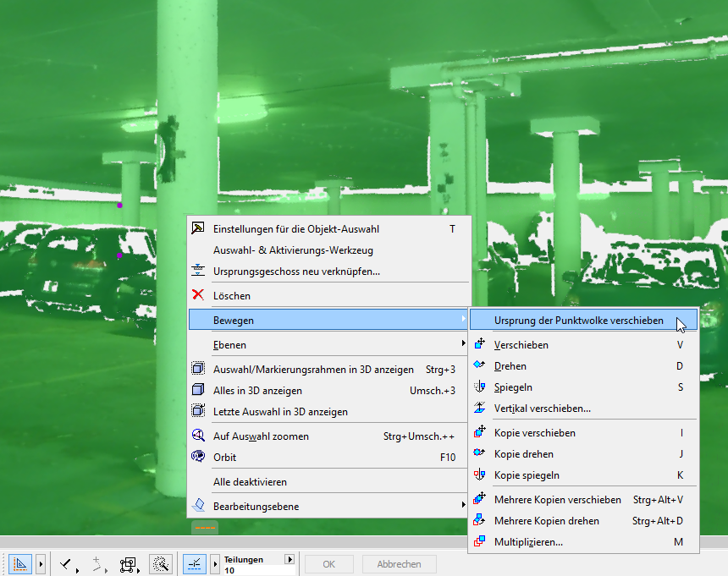The width and height of the screenshot is (728, 576).
Task: Select Letzte Auswahl in 3D anzeigen text
Action: (280, 412)
